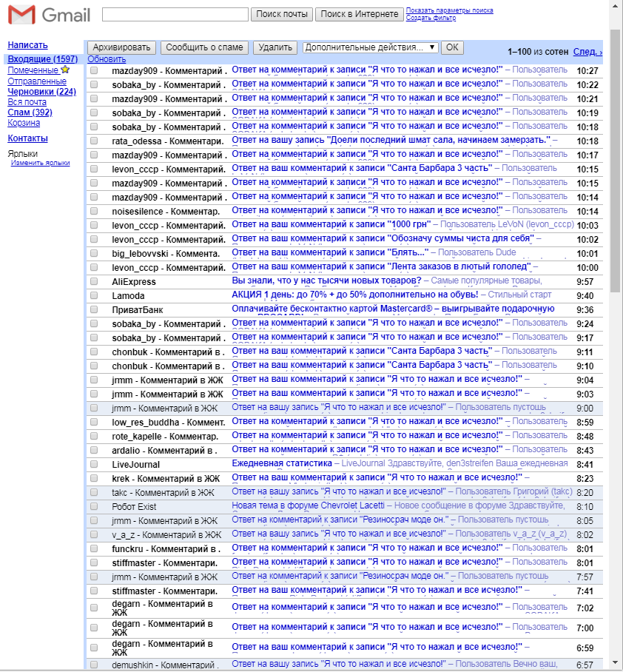Click the Архивировать button

coord(121,47)
